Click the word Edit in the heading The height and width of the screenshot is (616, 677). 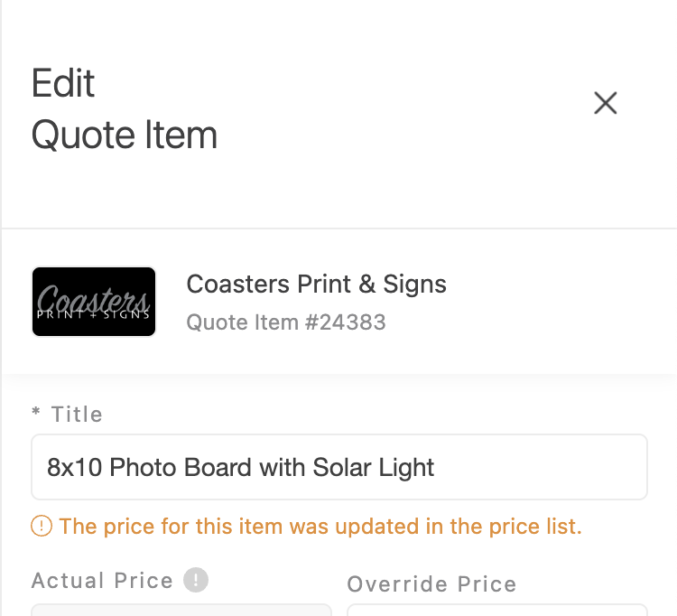[63, 84]
